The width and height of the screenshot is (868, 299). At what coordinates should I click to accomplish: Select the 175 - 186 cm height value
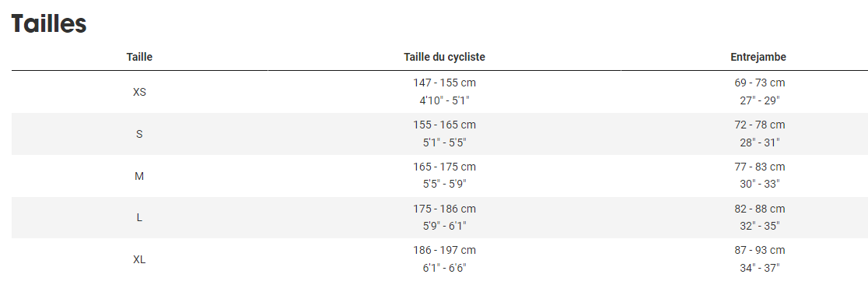[445, 209]
